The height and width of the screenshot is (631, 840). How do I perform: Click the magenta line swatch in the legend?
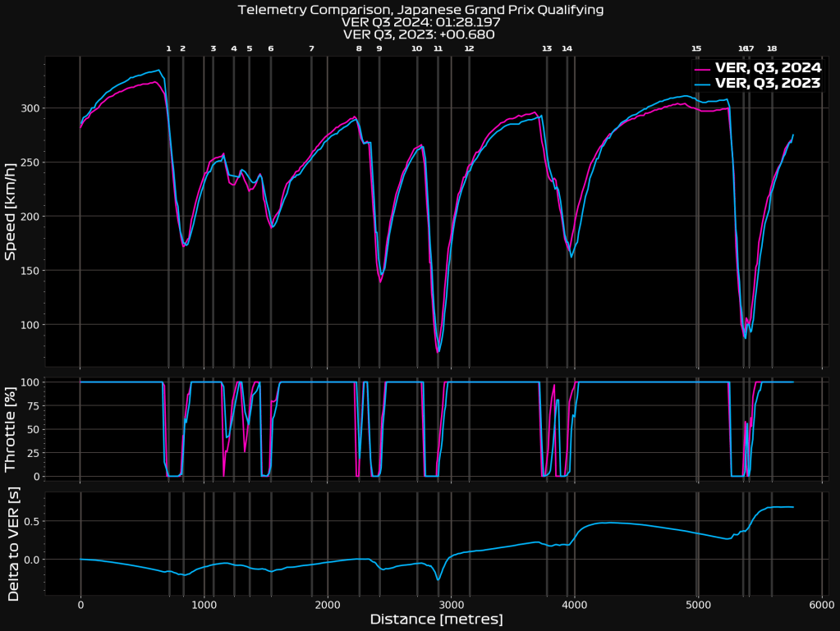coord(703,67)
